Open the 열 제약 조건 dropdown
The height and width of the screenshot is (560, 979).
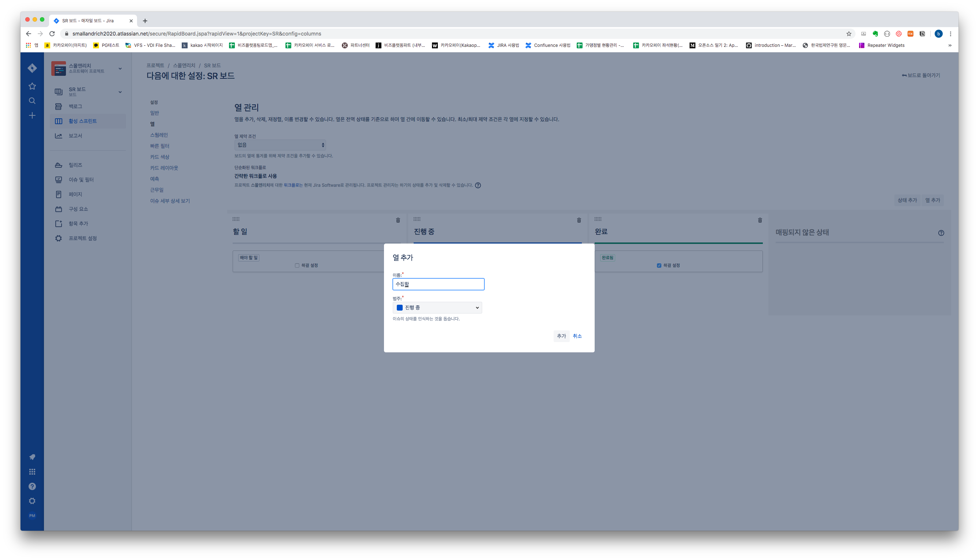pyautogui.click(x=280, y=145)
